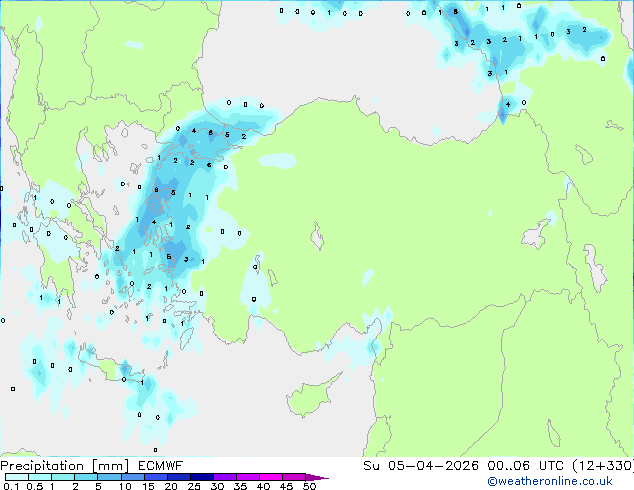Click the legend value '30'
This screenshot has height=490, width=634.
pos(218,486)
